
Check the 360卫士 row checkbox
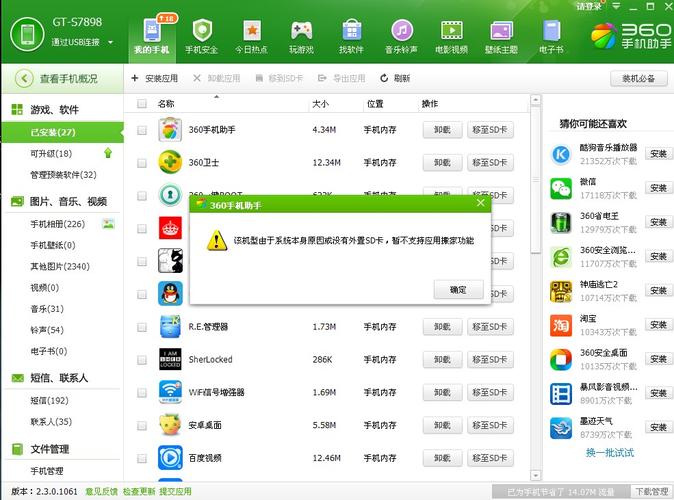click(x=141, y=163)
